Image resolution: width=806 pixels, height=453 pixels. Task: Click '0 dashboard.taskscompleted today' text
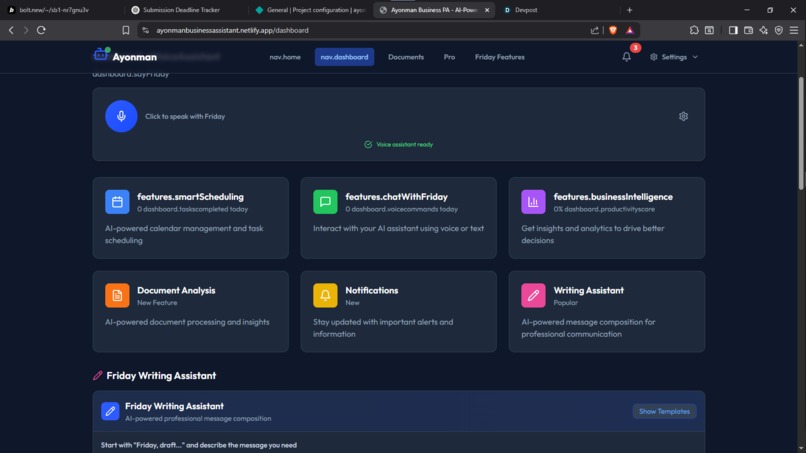[x=192, y=209]
